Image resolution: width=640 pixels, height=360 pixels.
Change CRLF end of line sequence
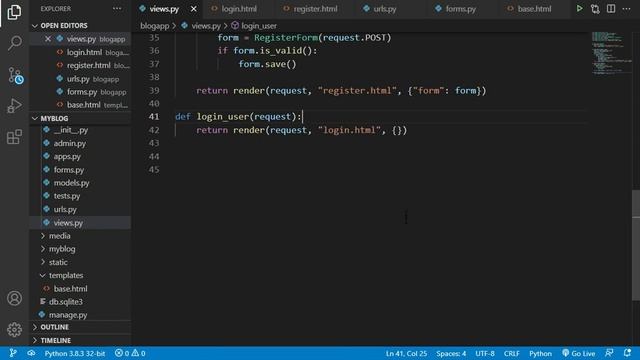point(511,353)
